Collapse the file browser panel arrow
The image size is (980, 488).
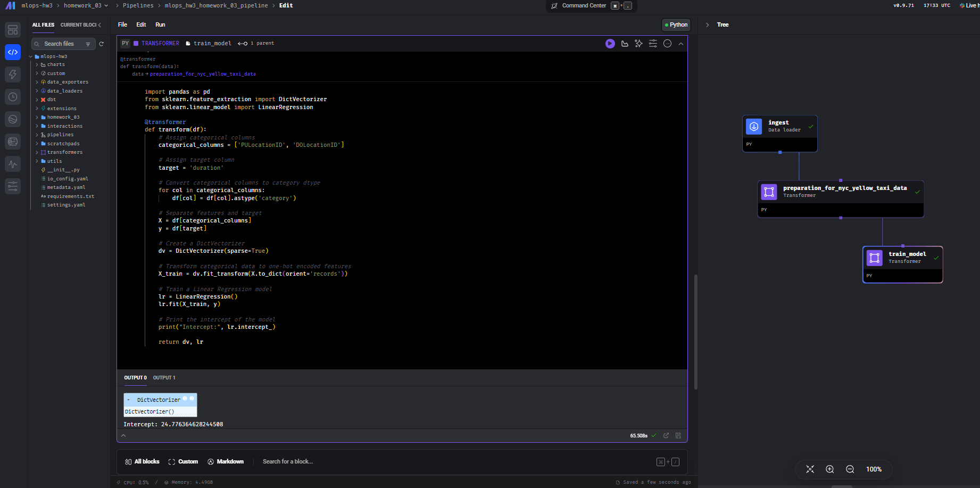pyautogui.click(x=99, y=25)
